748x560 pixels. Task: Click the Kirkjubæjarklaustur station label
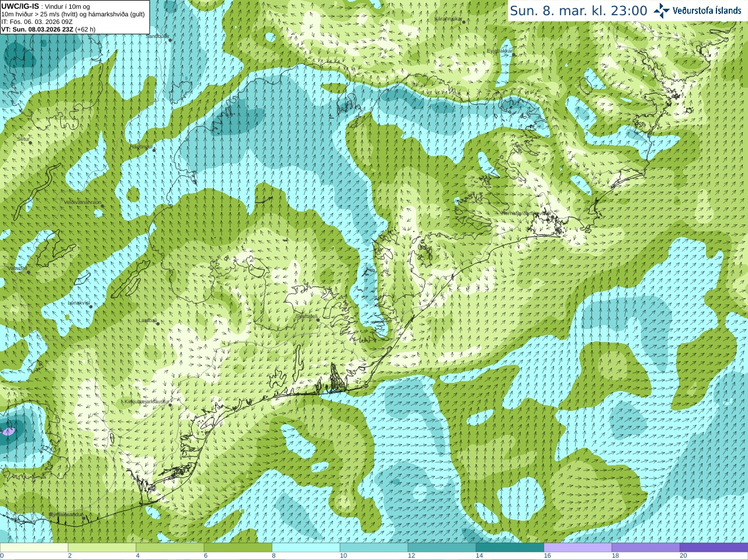[x=147, y=402]
